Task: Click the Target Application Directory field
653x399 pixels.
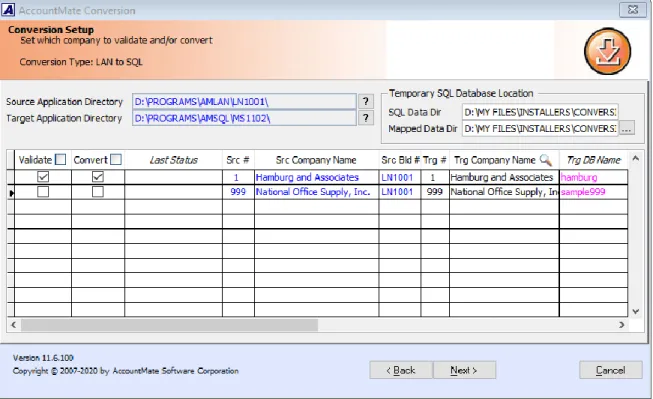Action: [x=244, y=118]
